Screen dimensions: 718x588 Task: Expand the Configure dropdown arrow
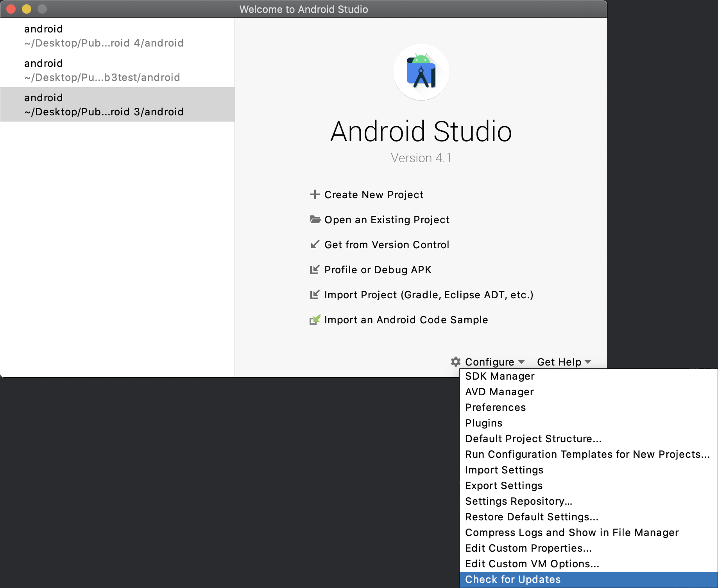point(521,362)
